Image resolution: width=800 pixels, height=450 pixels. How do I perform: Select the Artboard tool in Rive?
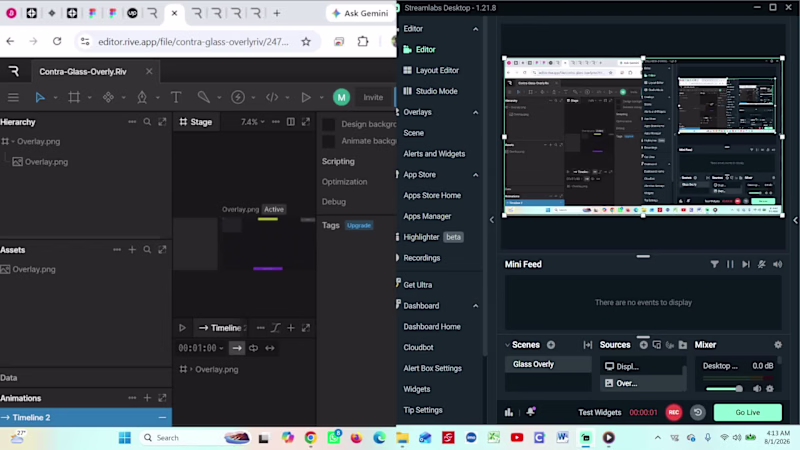pos(74,97)
